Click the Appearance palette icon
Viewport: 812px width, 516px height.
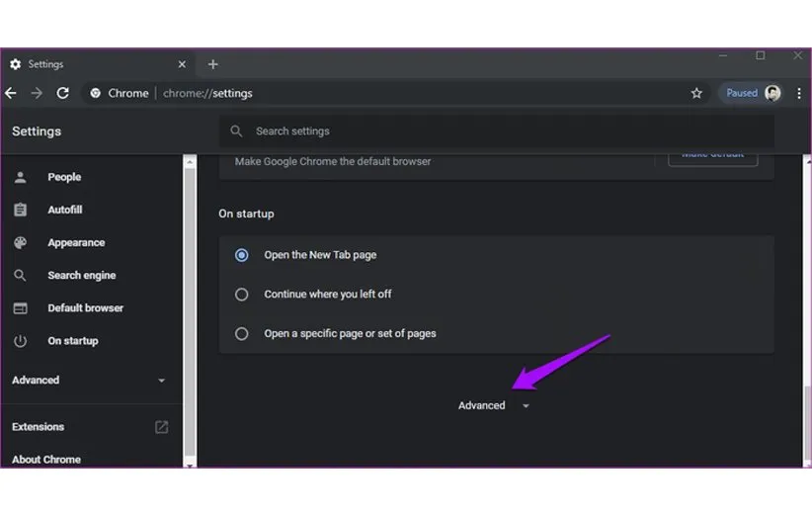pos(21,243)
